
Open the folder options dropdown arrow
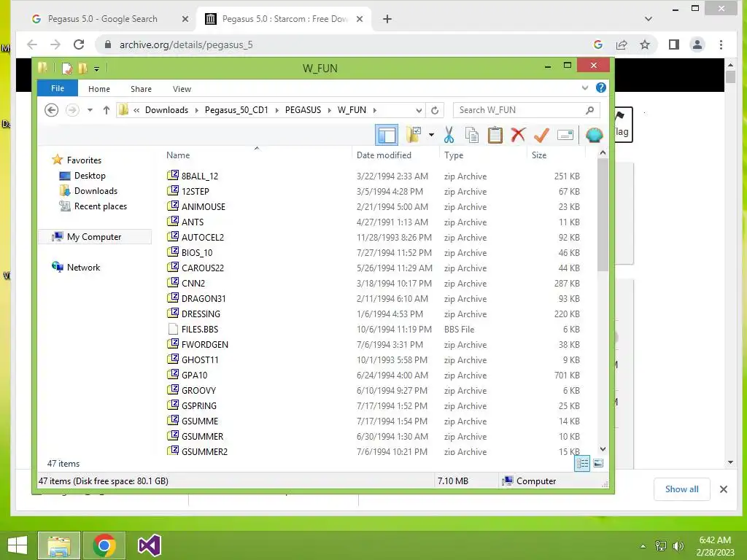click(431, 135)
